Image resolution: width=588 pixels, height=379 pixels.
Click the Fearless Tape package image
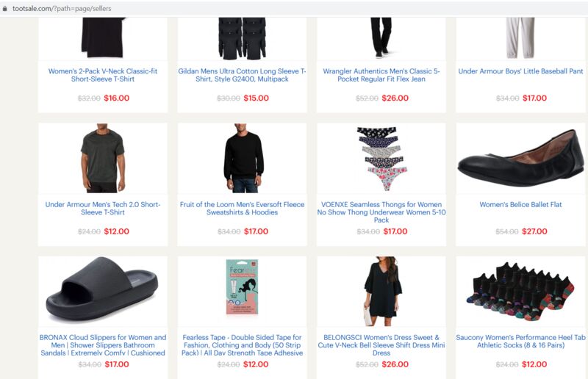coord(243,286)
